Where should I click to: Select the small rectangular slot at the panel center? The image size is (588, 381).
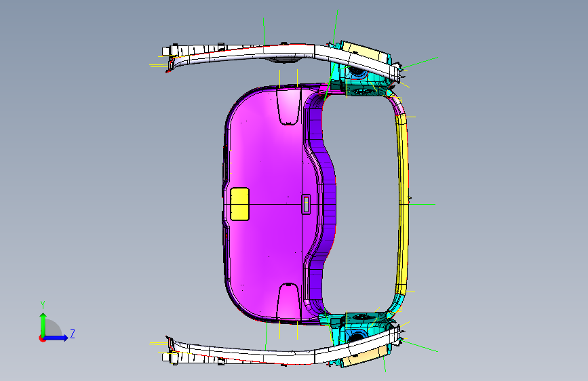(x=306, y=204)
